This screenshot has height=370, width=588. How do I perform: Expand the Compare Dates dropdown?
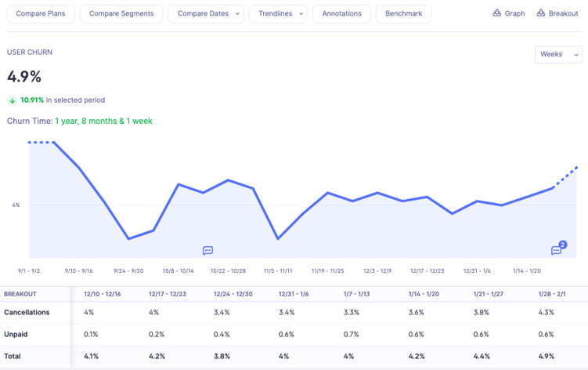(x=206, y=13)
